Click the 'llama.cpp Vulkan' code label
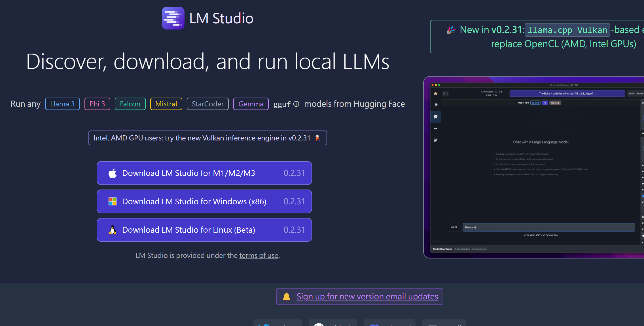Viewport: 644px width, 326px height. coord(567,30)
